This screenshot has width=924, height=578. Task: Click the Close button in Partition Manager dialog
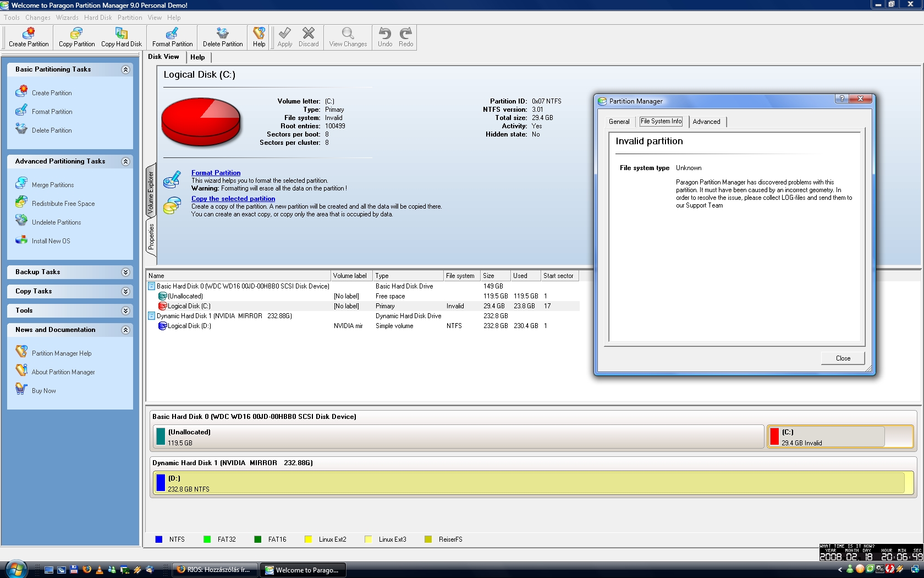(x=843, y=358)
